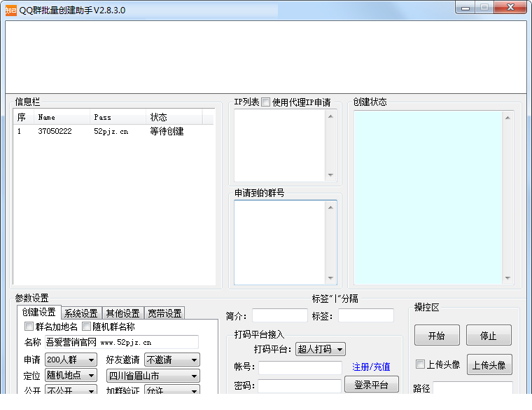
Task: Click the 登录平台 button
Action: click(x=371, y=384)
